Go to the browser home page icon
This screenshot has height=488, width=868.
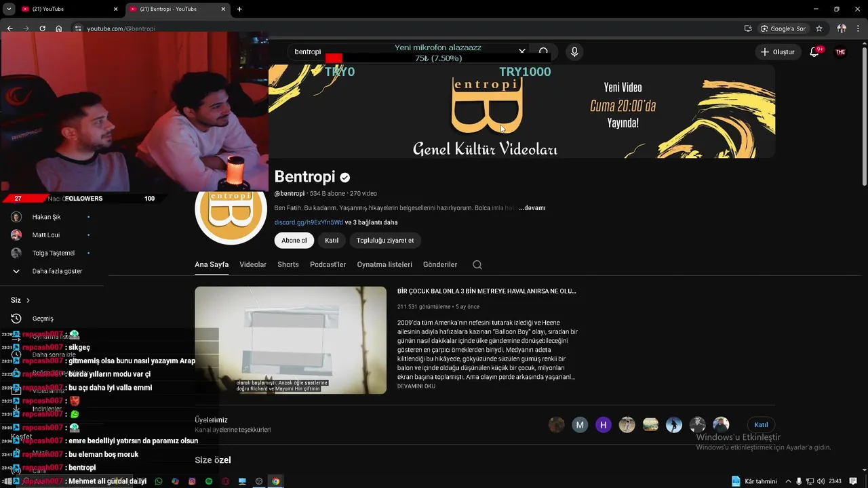(59, 28)
